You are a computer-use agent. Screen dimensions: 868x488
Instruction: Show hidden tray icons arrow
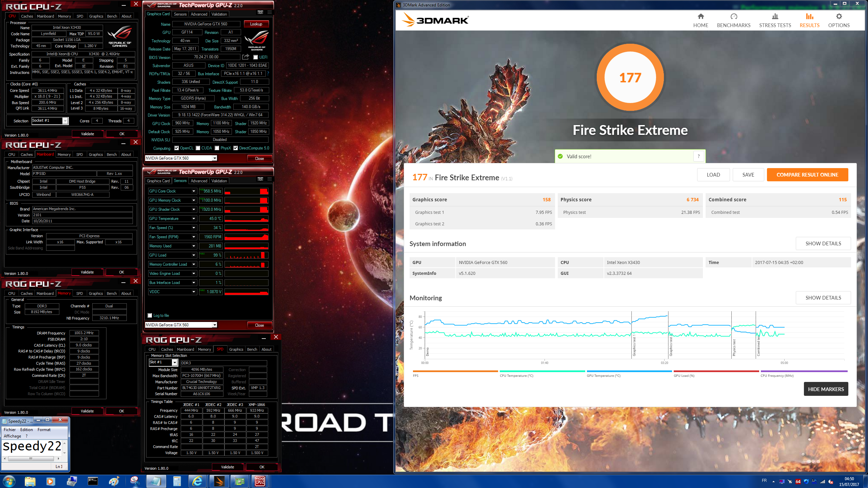pyautogui.click(x=773, y=482)
